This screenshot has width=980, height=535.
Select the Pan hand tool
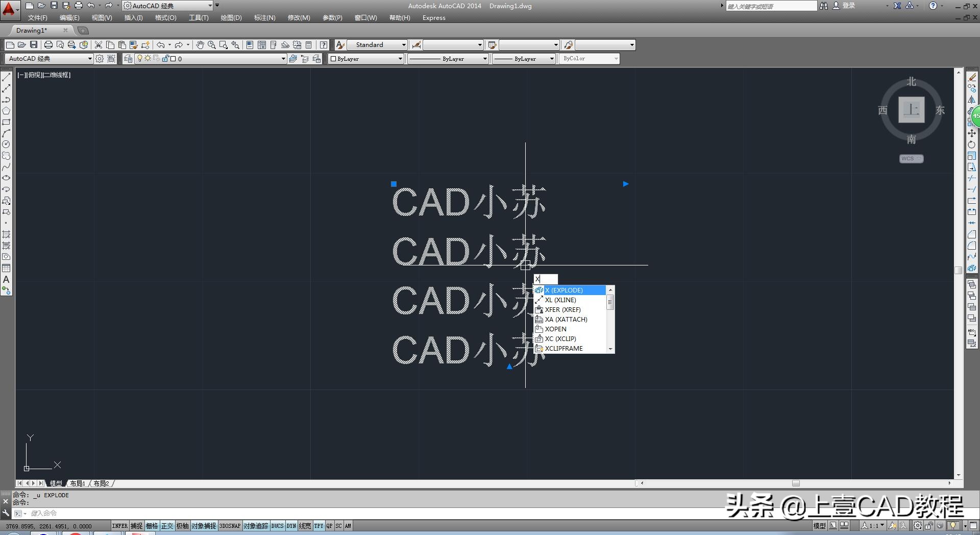(x=200, y=45)
